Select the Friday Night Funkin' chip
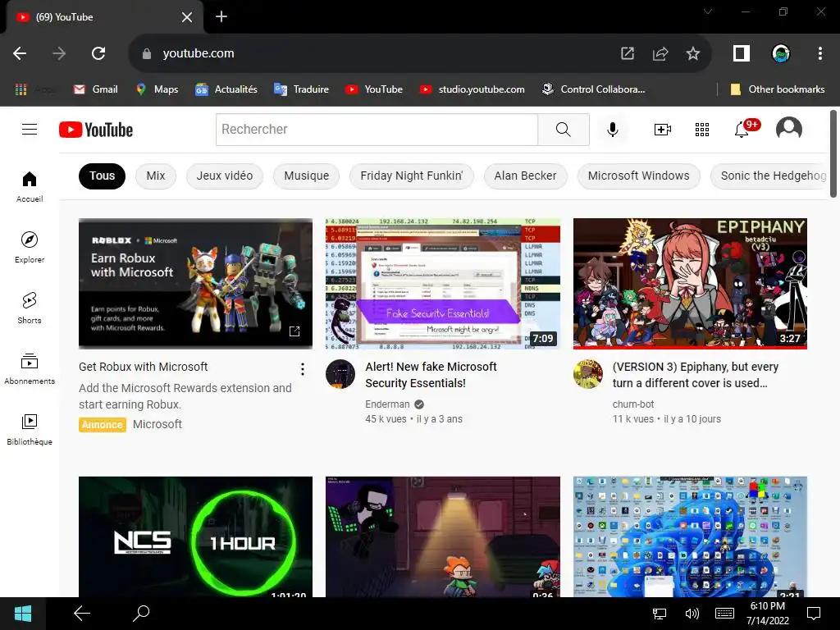Screen dimensions: 840x630 [x=412, y=176]
